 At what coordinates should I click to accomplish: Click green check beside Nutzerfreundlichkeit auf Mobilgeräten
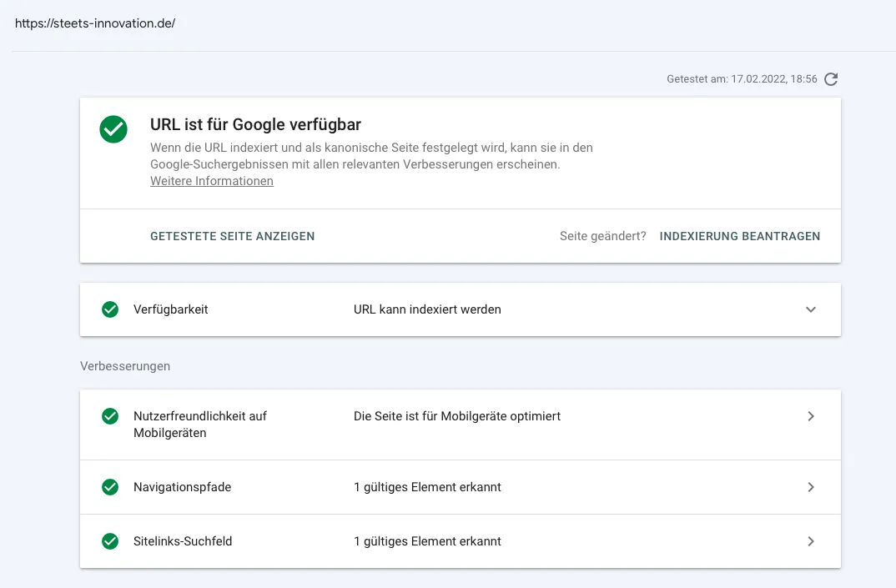point(110,416)
